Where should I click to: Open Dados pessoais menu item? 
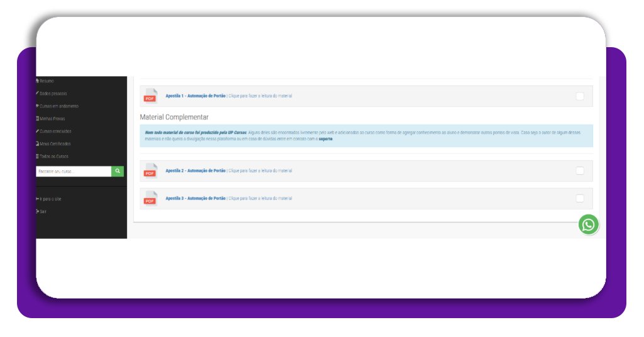click(x=53, y=94)
